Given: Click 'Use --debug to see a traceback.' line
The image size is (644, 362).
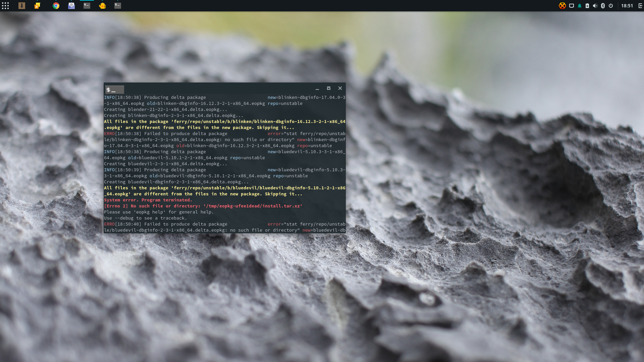Looking at the screenshot, I should pyautogui.click(x=146, y=218).
